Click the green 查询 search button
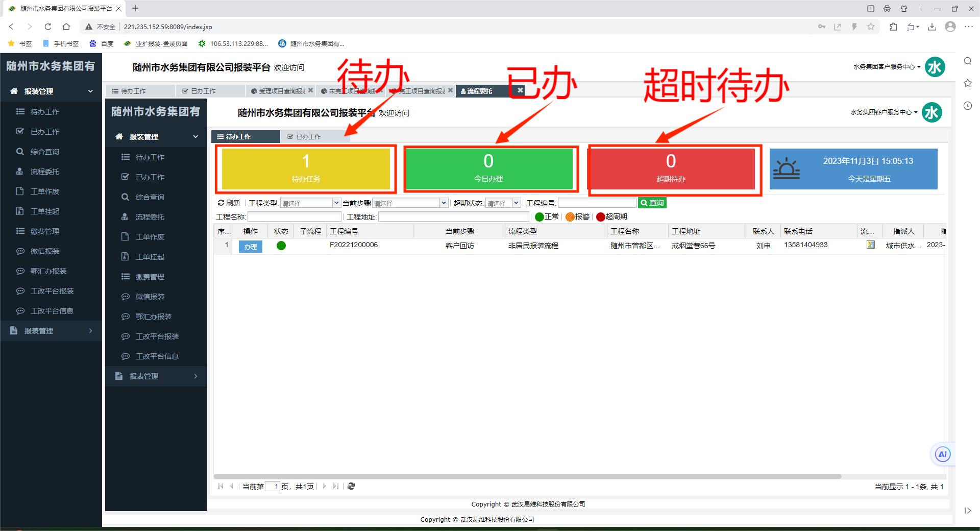 click(x=652, y=203)
